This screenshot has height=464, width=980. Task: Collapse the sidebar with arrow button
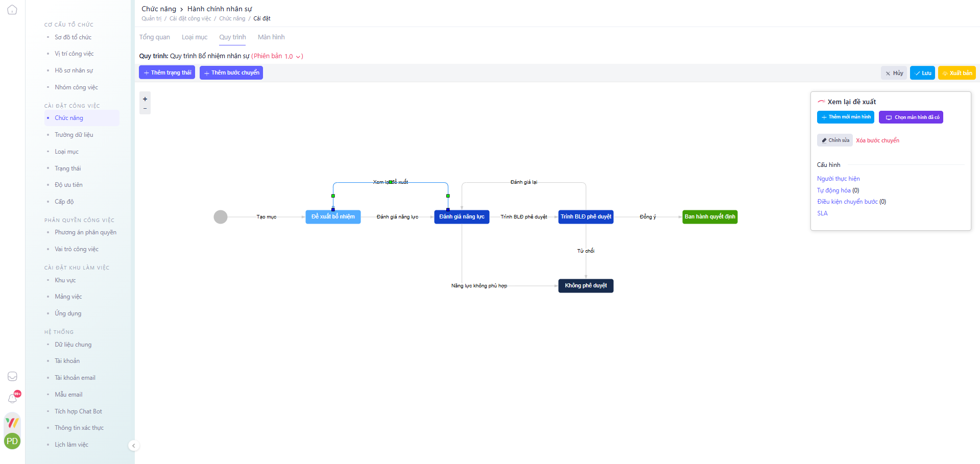coord(133,446)
